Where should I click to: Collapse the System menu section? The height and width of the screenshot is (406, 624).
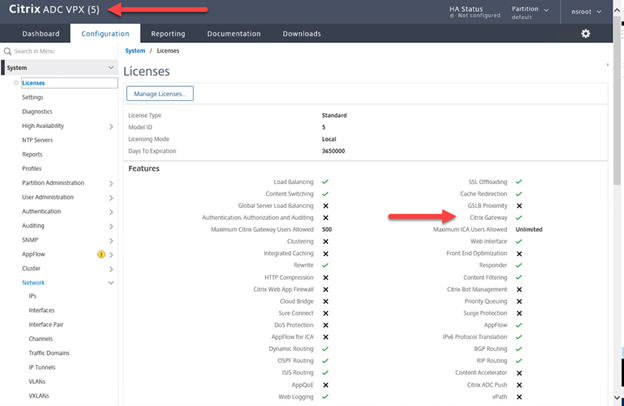click(x=111, y=68)
